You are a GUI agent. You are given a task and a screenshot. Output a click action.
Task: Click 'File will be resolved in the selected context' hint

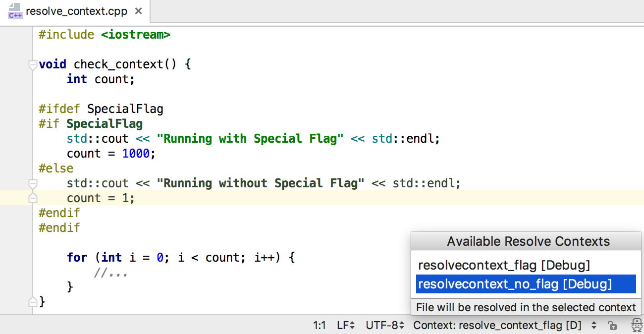[526, 307]
